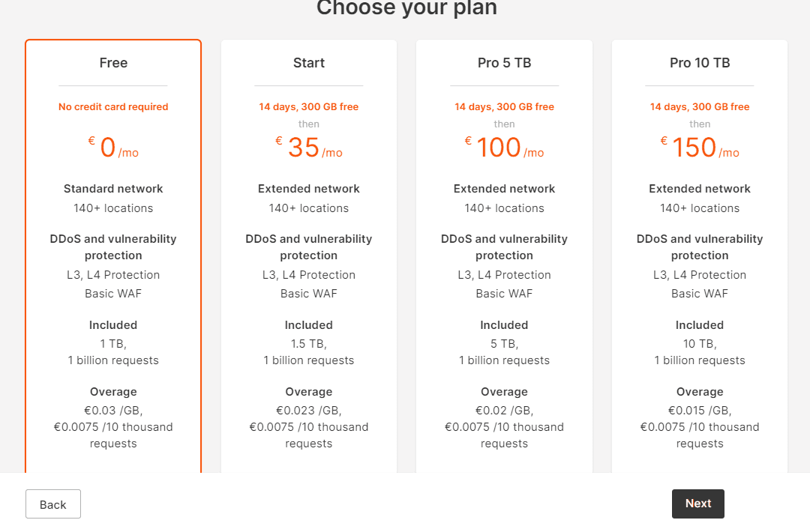810x532 pixels.
Task: Click "Extended network" in the Pro 5 TB plan
Action: click(504, 189)
